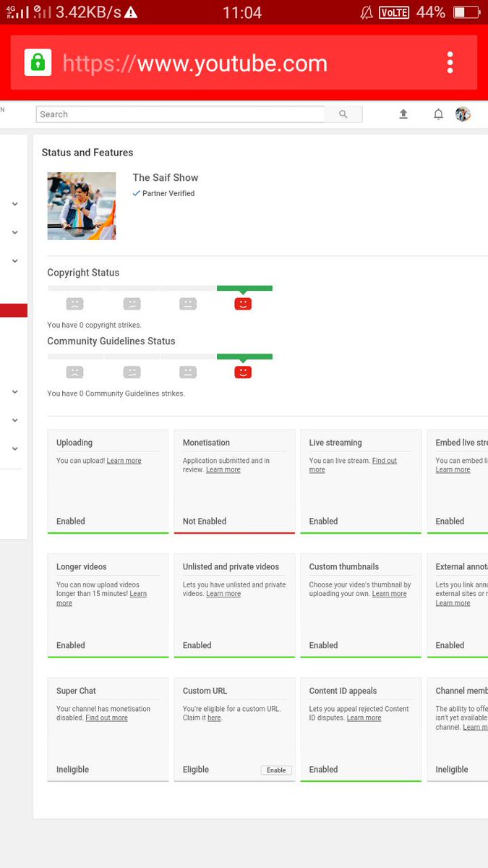Click the saddest grey face under Community Guidelines Status
488x868 pixels.
point(74,373)
